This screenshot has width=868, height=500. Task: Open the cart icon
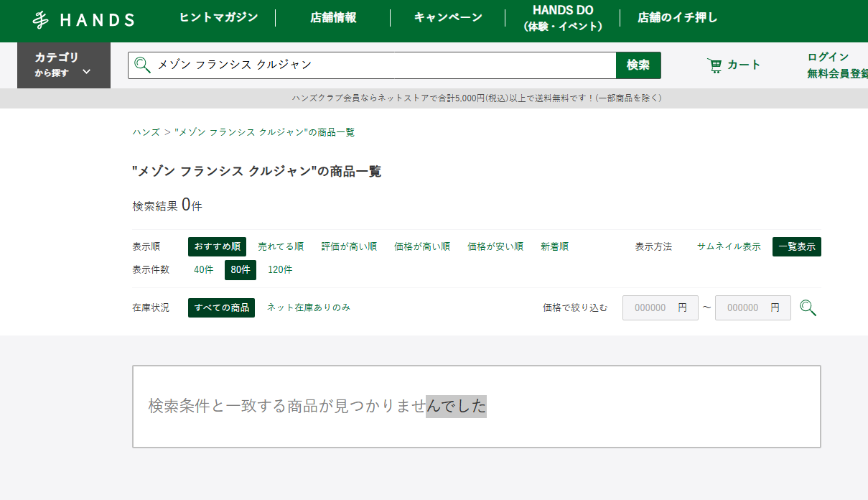[714, 65]
